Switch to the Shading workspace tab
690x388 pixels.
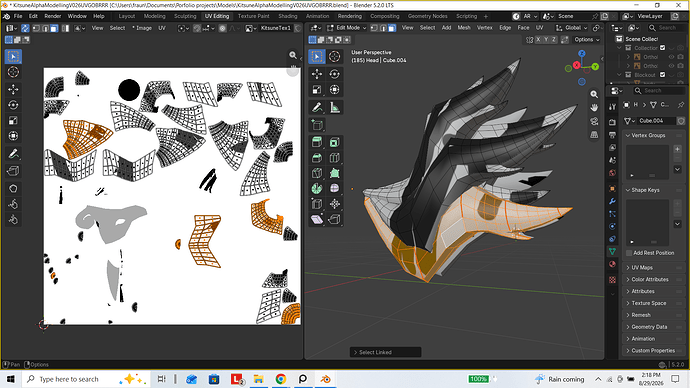(x=288, y=16)
